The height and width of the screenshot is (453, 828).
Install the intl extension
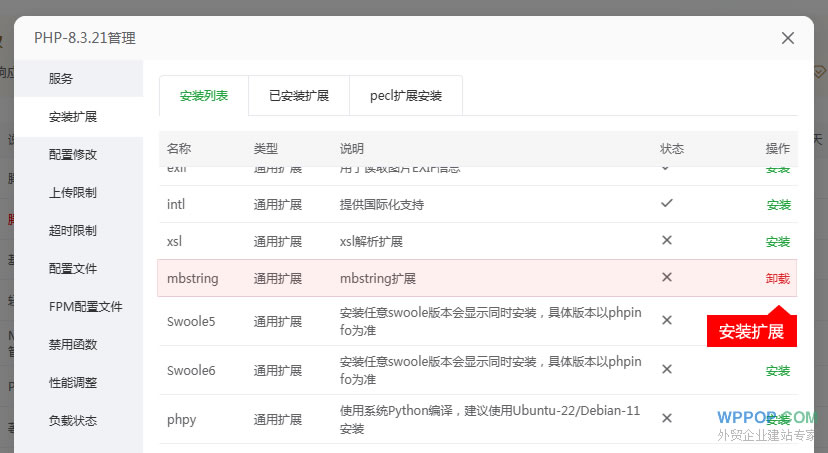point(778,205)
